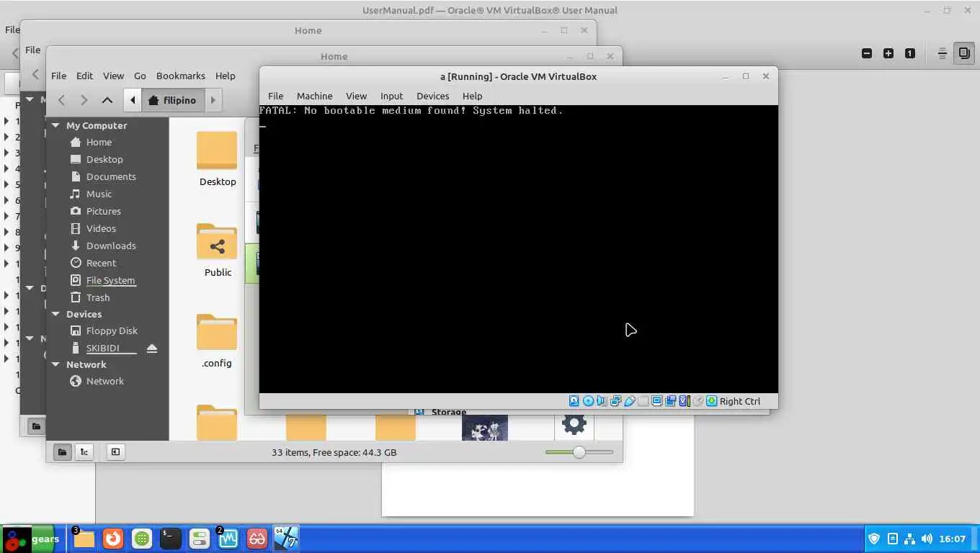Screen dimensions: 980x553
Task: Open Bookmarks menu in file manager
Action: (x=181, y=76)
